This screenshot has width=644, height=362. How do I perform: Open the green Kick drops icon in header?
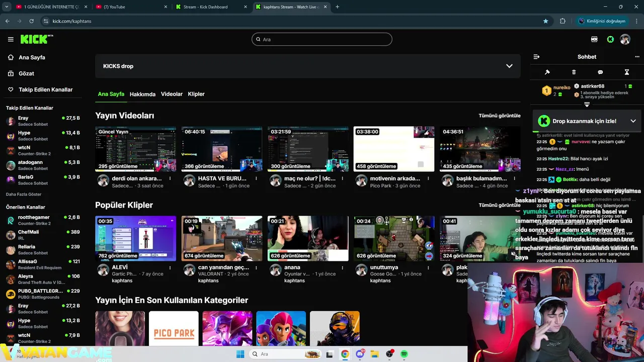pos(610,39)
